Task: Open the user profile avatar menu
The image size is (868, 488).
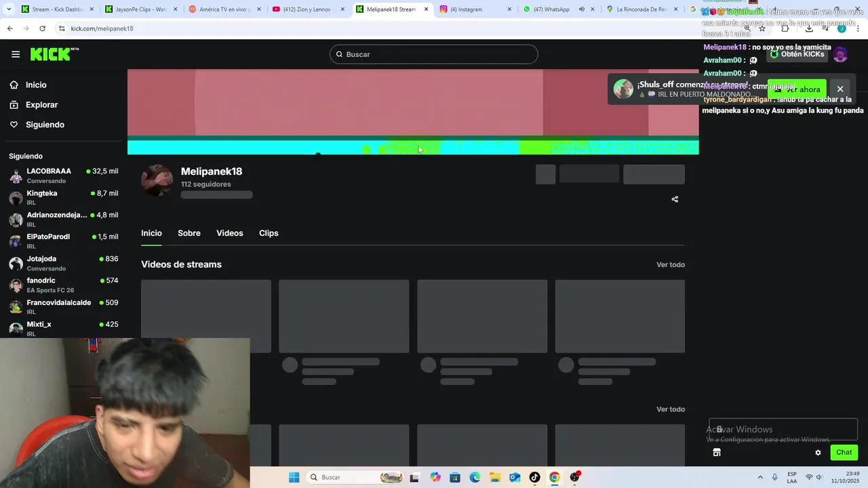Action: coord(840,54)
